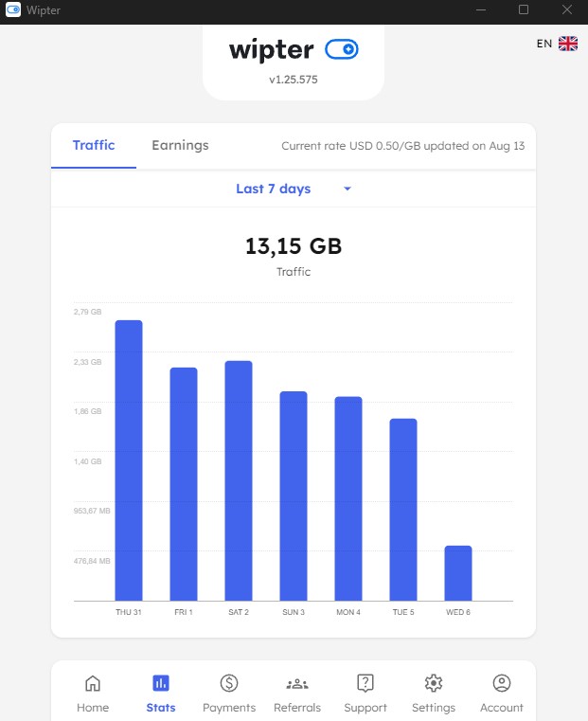Screen dimensions: 588x721
Task: Click the FRI 1 axis label
Action: click(184, 612)
